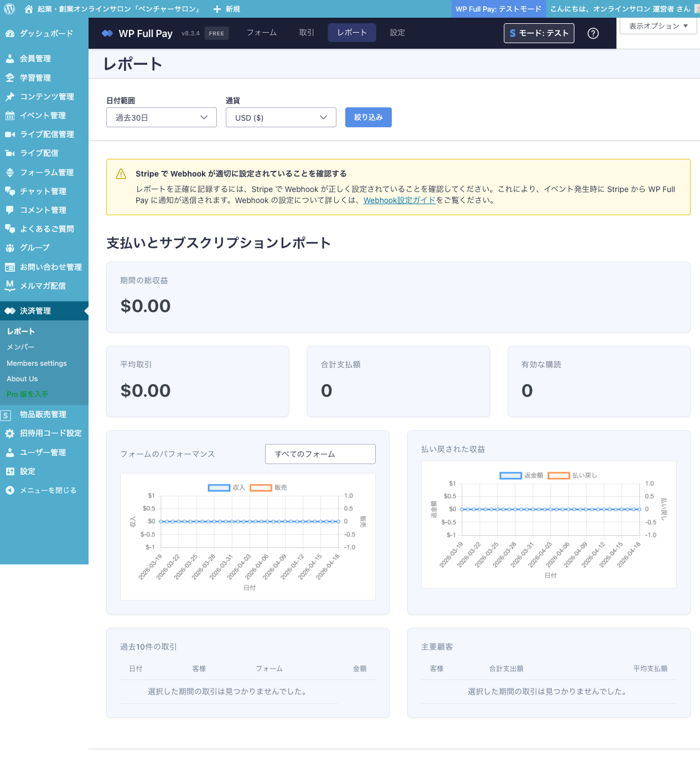Toggle 払い戻し orange legend swatch
This screenshot has width=700, height=783.
pos(559,475)
